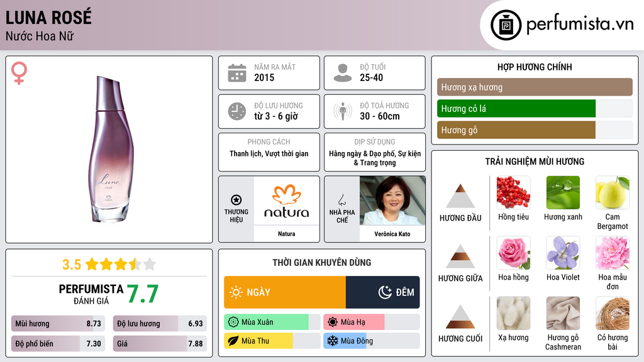Click the calendar icon beside Năm ra mắt
644x362 pixels.
click(x=237, y=73)
